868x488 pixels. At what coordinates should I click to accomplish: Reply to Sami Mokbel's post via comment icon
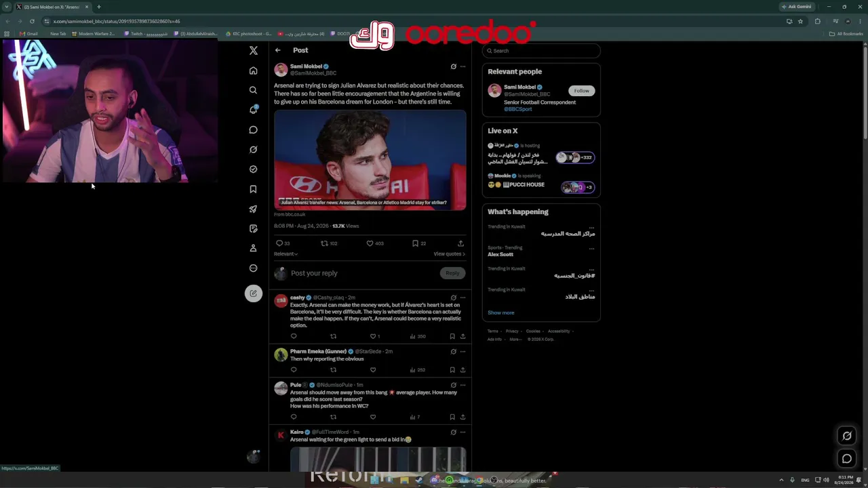point(279,243)
